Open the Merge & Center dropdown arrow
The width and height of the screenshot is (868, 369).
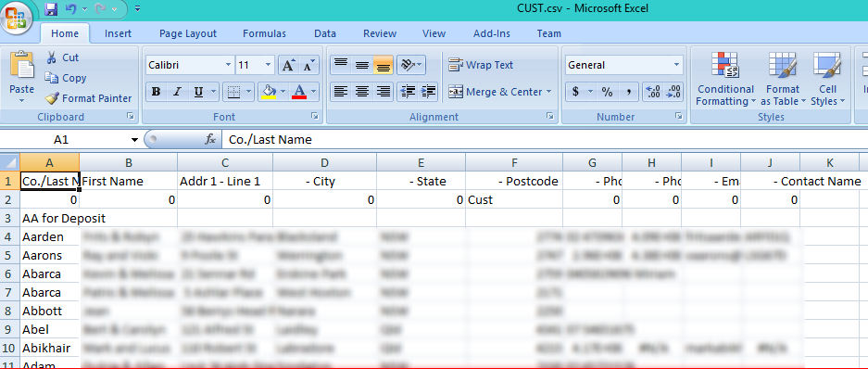(549, 92)
